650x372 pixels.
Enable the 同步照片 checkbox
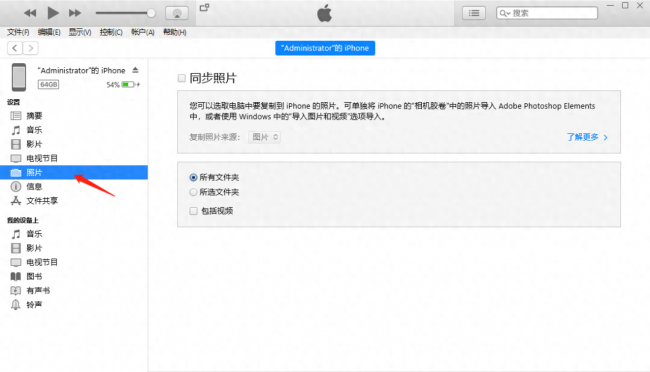[182, 78]
